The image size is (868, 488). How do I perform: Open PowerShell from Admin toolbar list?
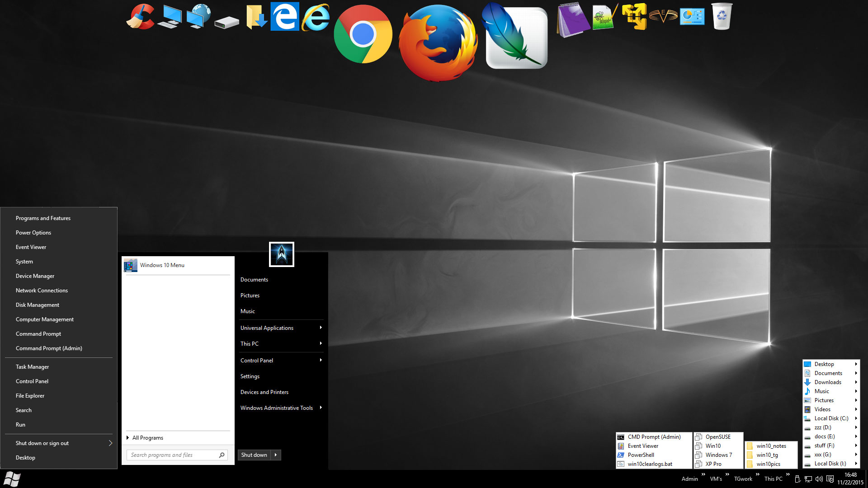pyautogui.click(x=641, y=455)
